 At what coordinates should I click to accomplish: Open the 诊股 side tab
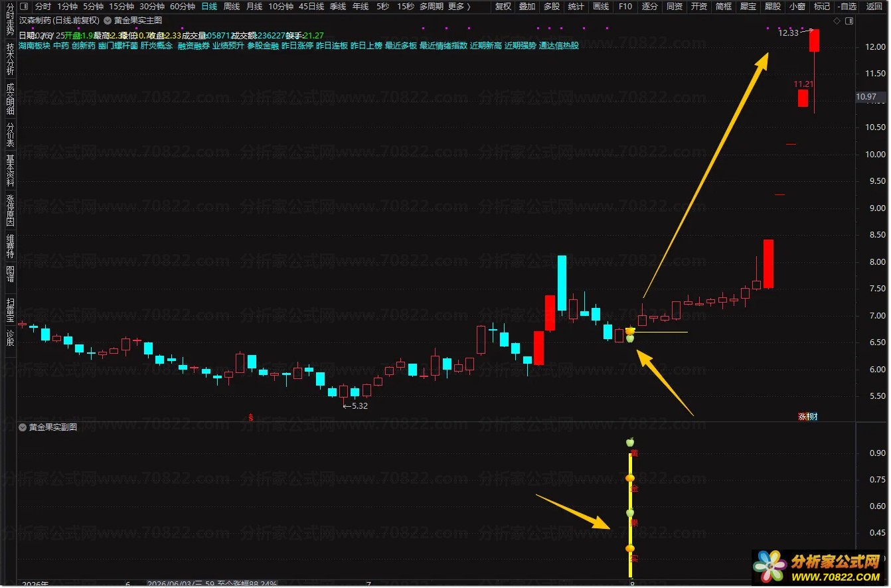[x=10, y=338]
